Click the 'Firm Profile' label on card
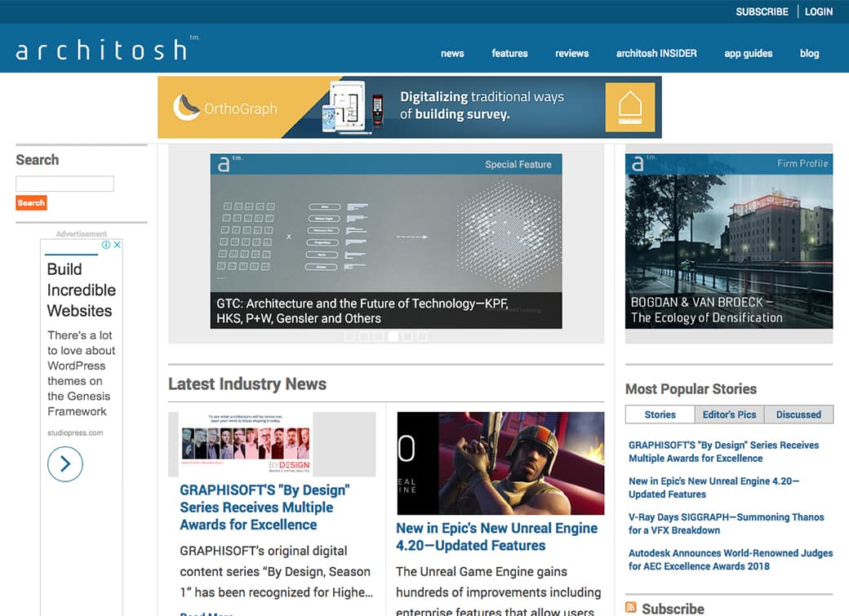Screen dimensions: 849x616 [x=802, y=163]
